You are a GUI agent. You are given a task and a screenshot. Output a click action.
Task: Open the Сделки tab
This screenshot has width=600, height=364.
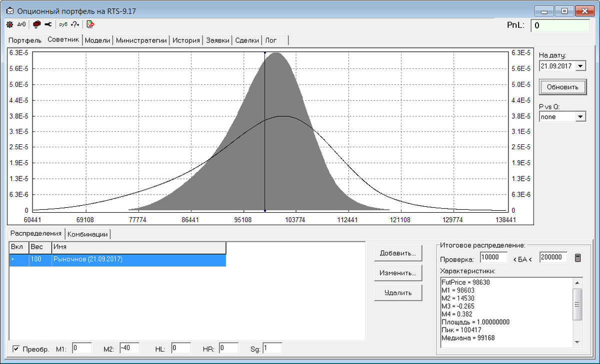pyautogui.click(x=247, y=40)
